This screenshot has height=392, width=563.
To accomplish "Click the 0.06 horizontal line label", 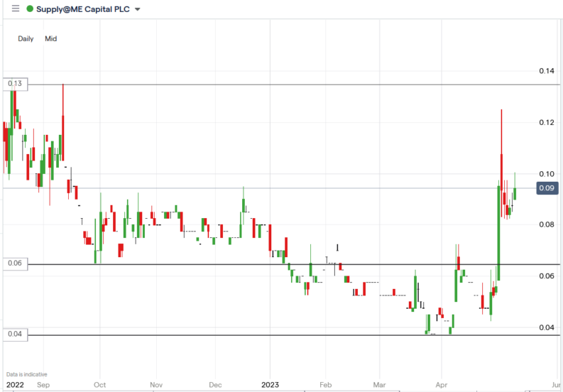I will [x=15, y=263].
